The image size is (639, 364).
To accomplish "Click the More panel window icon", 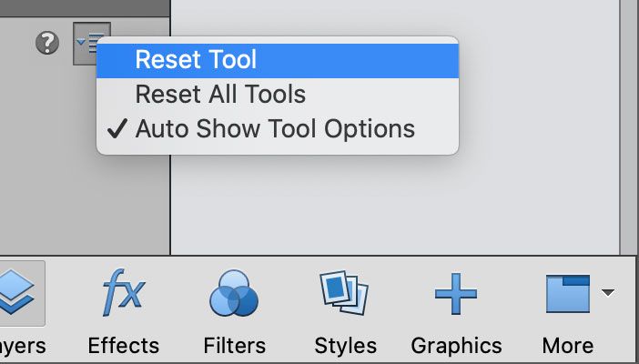I will (x=567, y=295).
